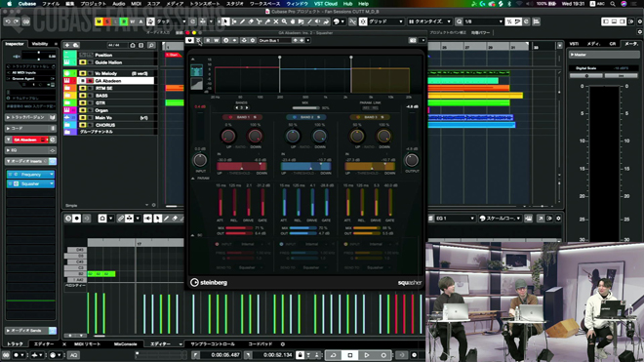Screen dimensions: 644x362
Task: Select the Glue tool
Action: [267, 21]
